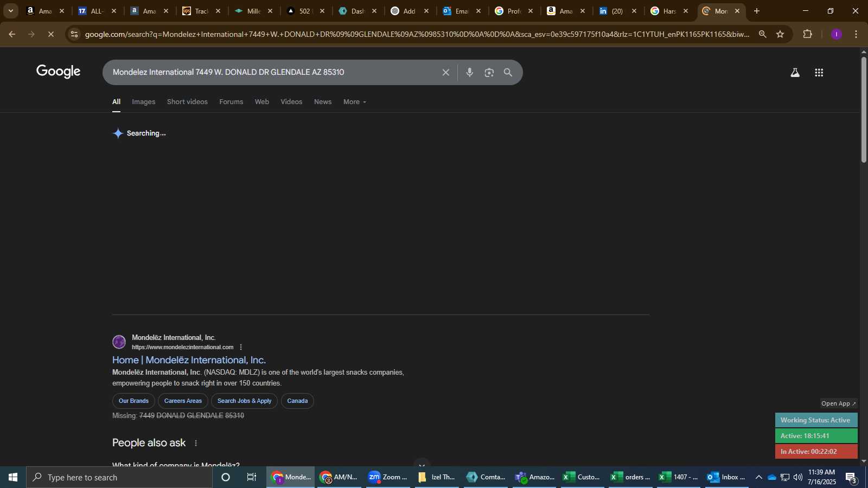868x488 pixels.
Task: Open the Chrome profile avatar
Action: coord(837,34)
